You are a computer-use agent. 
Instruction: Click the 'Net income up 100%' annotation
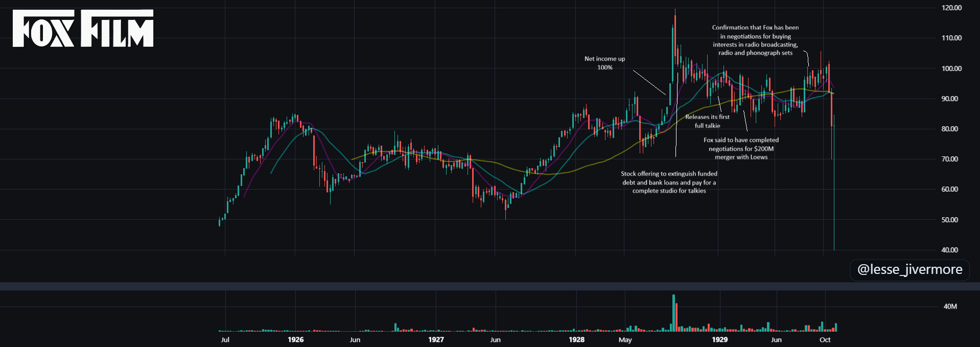click(604, 63)
